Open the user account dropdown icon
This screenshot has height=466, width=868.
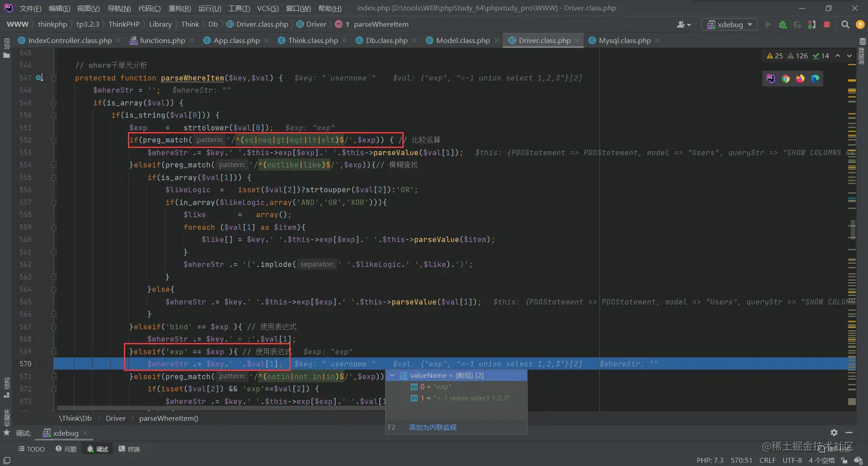(x=684, y=25)
